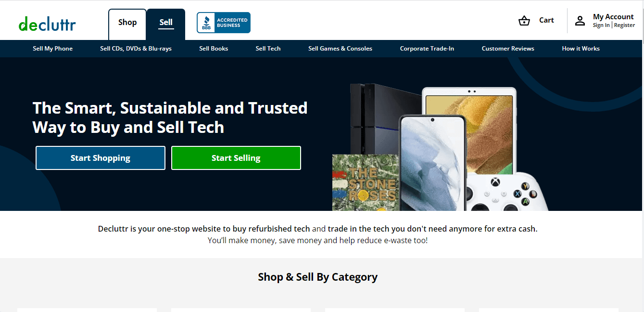The width and height of the screenshot is (644, 312).
Task: Open Customer Reviews page
Action: 508,49
